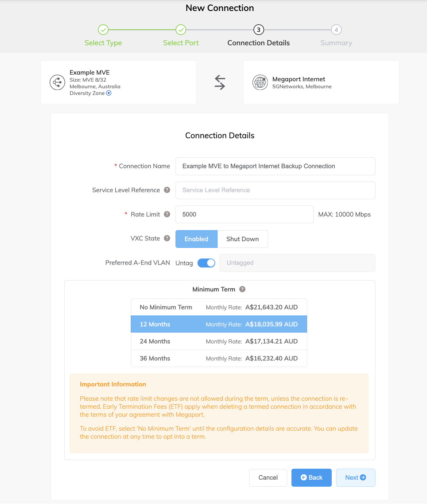
Task: Click the Diversity Zone blue indicator icon
Action: tap(109, 93)
